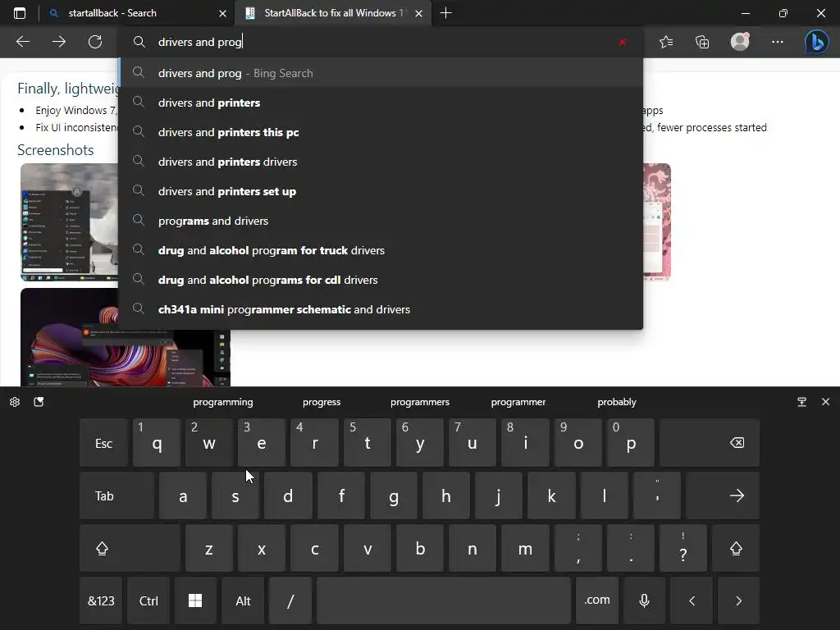Open the pink screenshot thumbnail on the right
This screenshot has width=840, height=630.
tap(657, 221)
